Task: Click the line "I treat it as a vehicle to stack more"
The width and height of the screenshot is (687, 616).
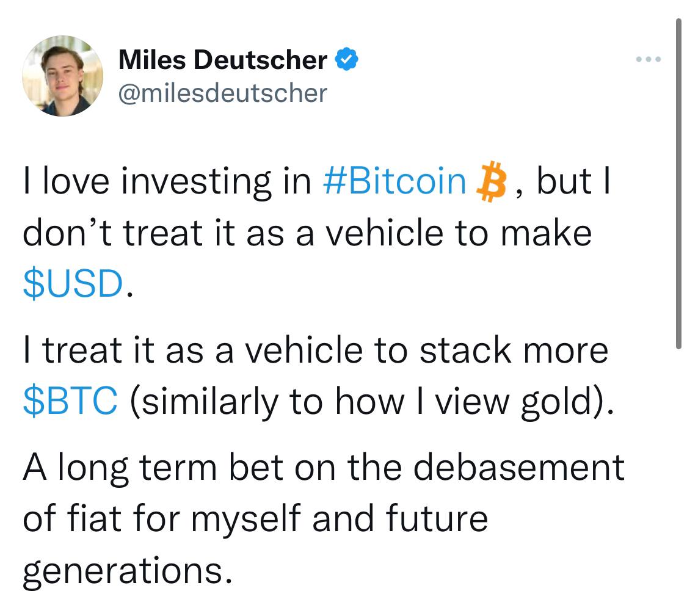Action: point(316,350)
